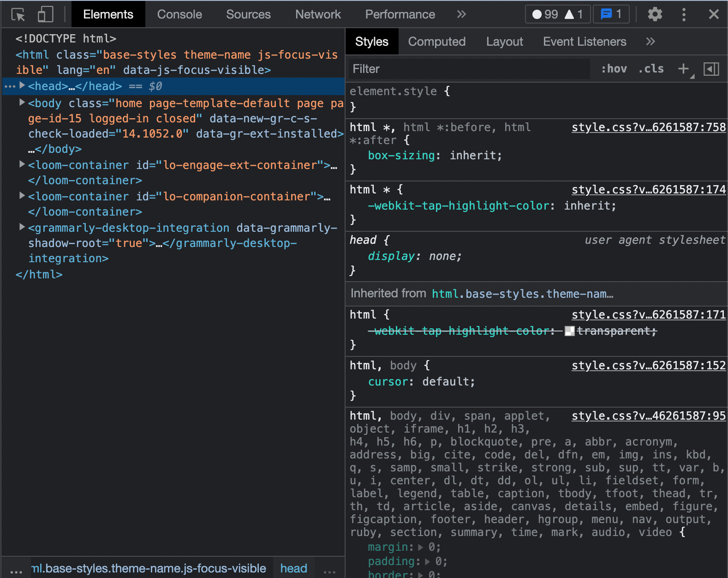Open the style.css line 758 source link

[648, 127]
